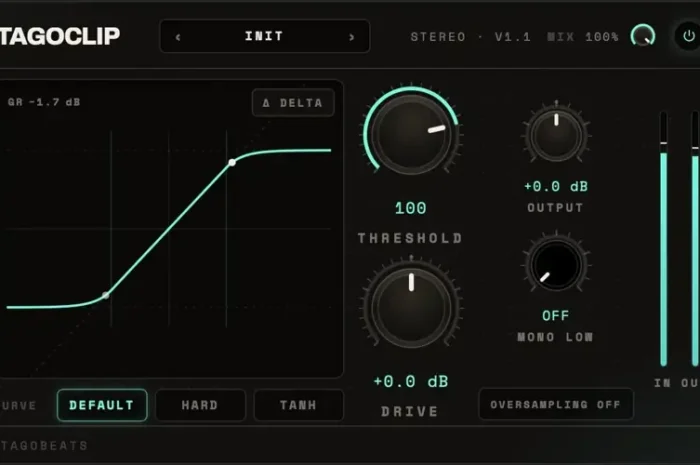Image resolution: width=700 pixels, height=465 pixels.
Task: Click the STEREO label
Action: click(438, 37)
